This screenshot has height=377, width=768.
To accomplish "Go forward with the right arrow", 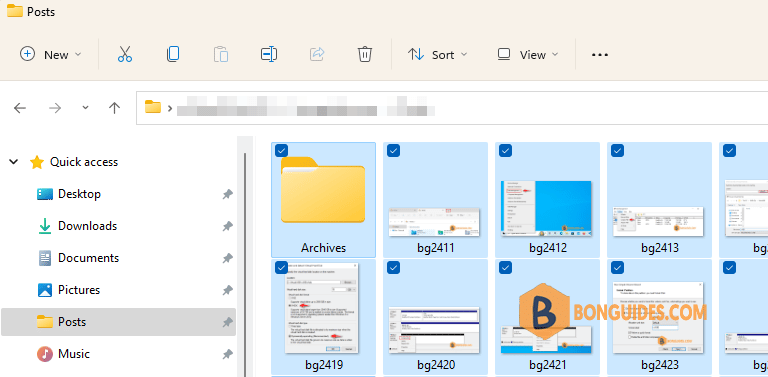I will pos(55,108).
